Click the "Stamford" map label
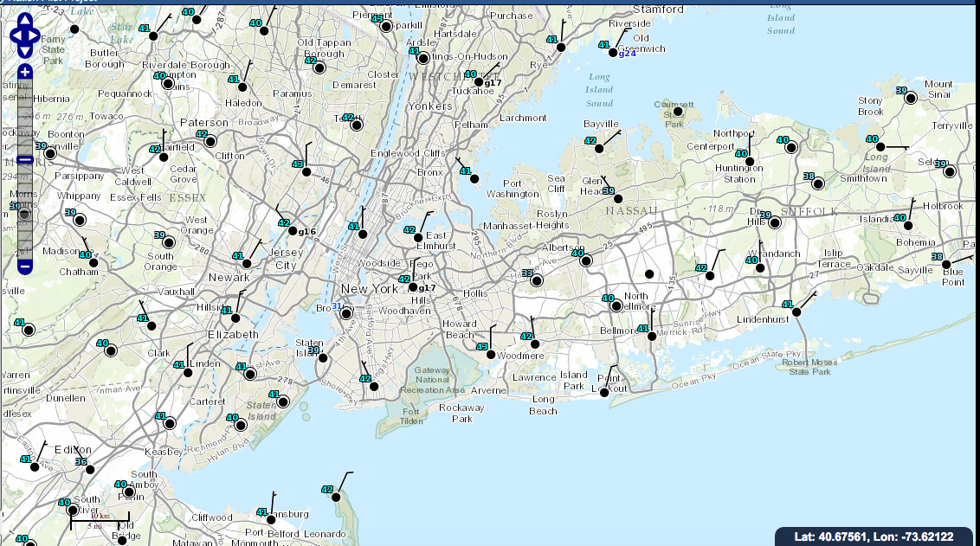The image size is (980, 546). [658, 10]
